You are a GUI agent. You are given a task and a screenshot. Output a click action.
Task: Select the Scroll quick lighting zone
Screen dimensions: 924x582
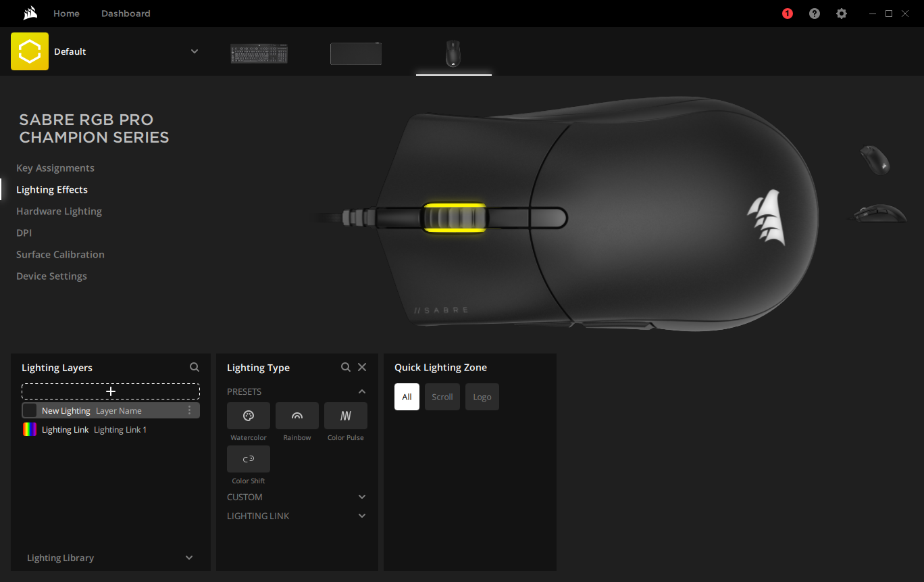coord(442,397)
